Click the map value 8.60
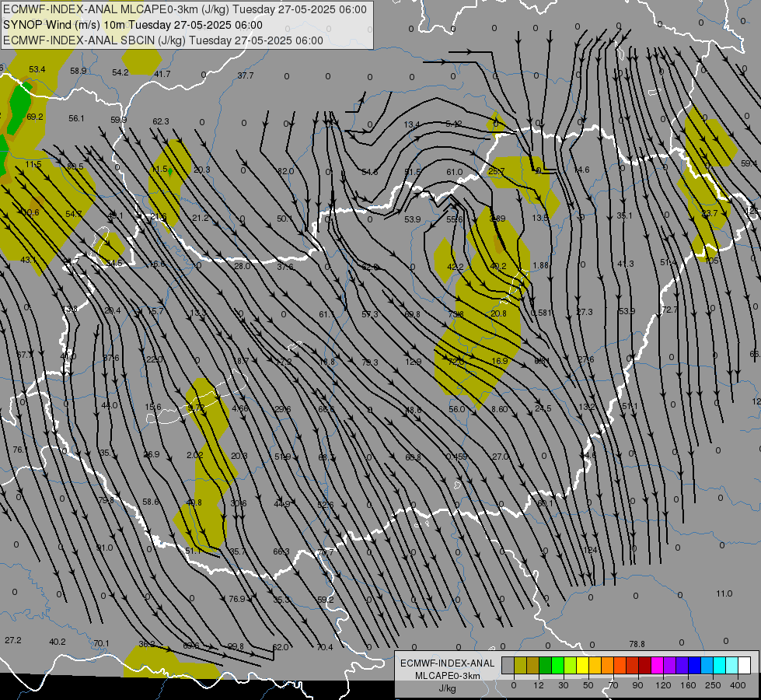The image size is (761, 700). (499, 409)
